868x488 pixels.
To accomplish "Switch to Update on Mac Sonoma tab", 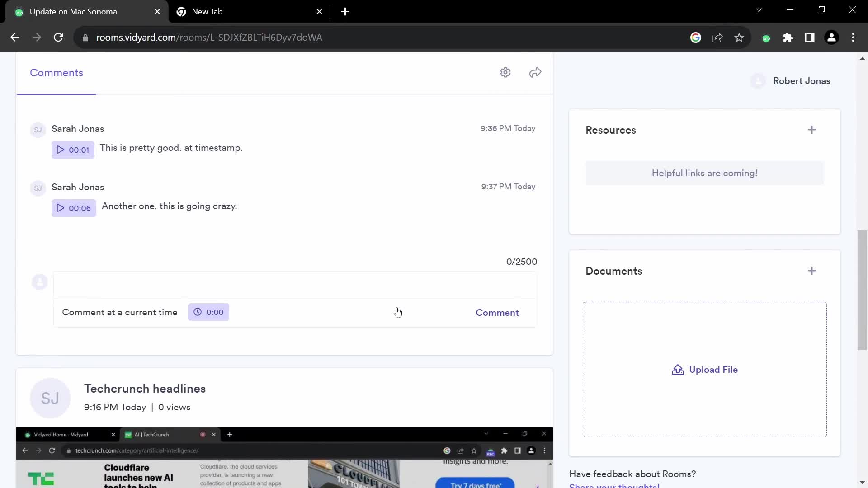I will pos(86,12).
